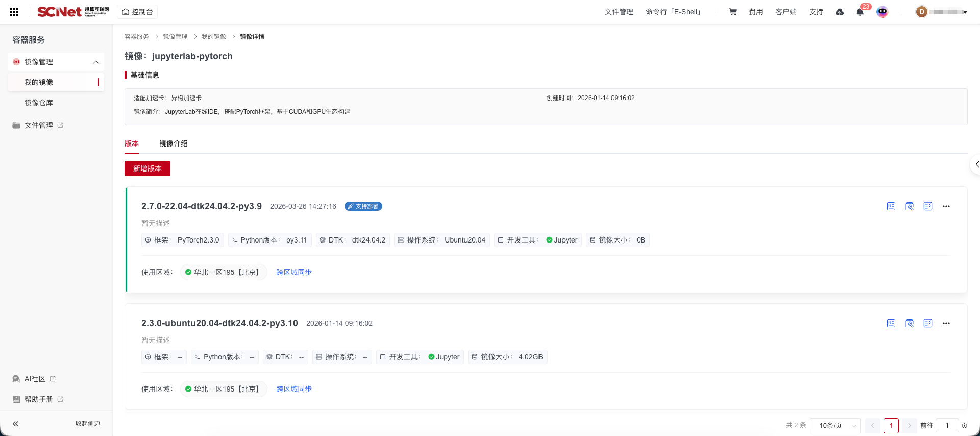The height and width of the screenshot is (436, 980).
Task: Open more options menu for version 2.3.0
Action: [x=946, y=323]
